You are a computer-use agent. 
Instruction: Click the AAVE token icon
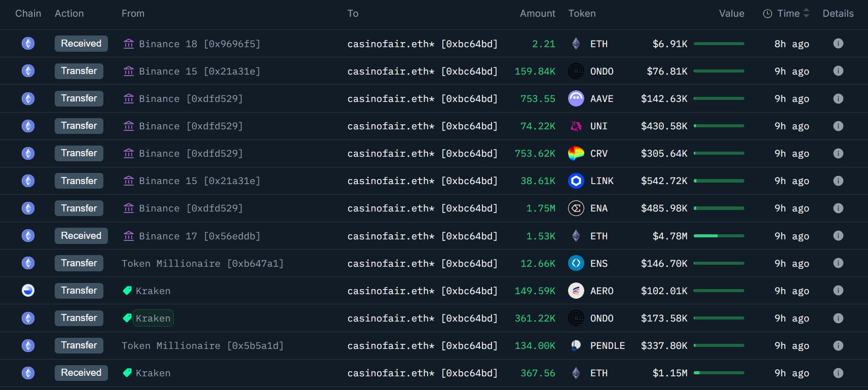pyautogui.click(x=576, y=98)
